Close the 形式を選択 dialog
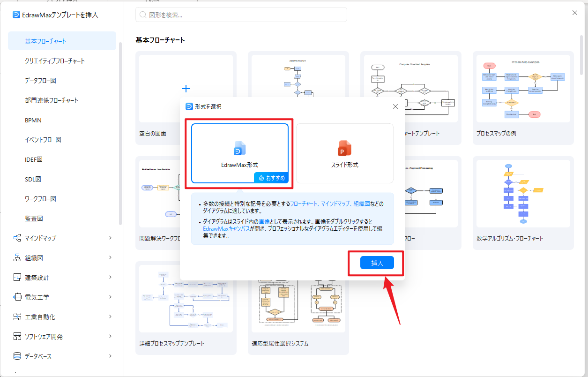Image resolution: width=588 pixels, height=377 pixels. tap(395, 106)
